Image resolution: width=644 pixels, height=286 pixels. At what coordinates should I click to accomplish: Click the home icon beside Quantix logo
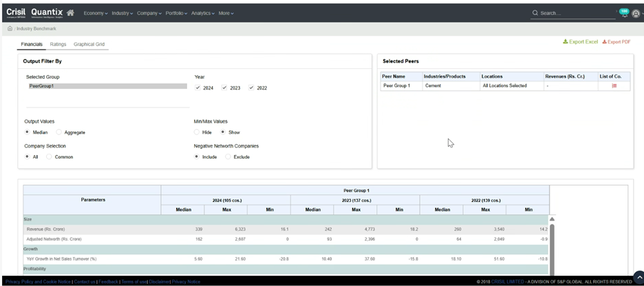point(71,12)
